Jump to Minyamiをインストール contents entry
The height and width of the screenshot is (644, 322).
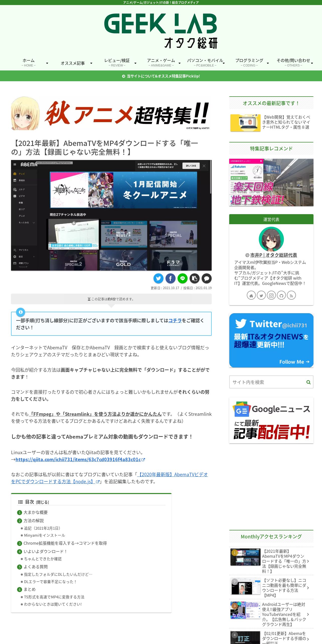(x=44, y=535)
